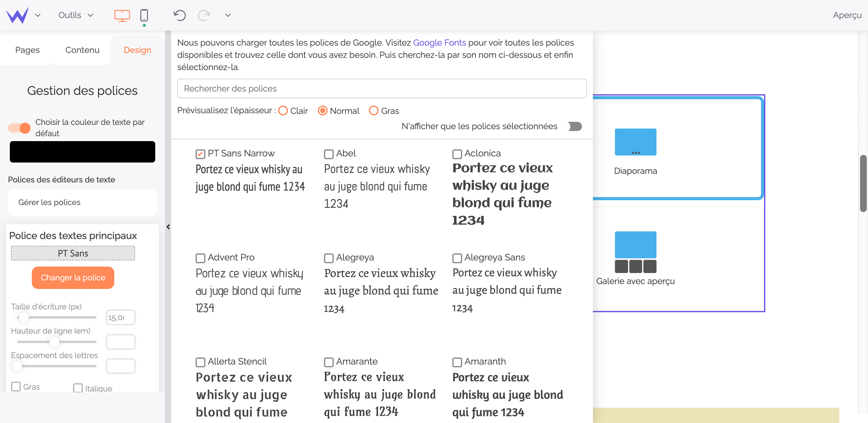Check the Abel font checkbox
This screenshot has width=868, height=423.
pyautogui.click(x=329, y=154)
